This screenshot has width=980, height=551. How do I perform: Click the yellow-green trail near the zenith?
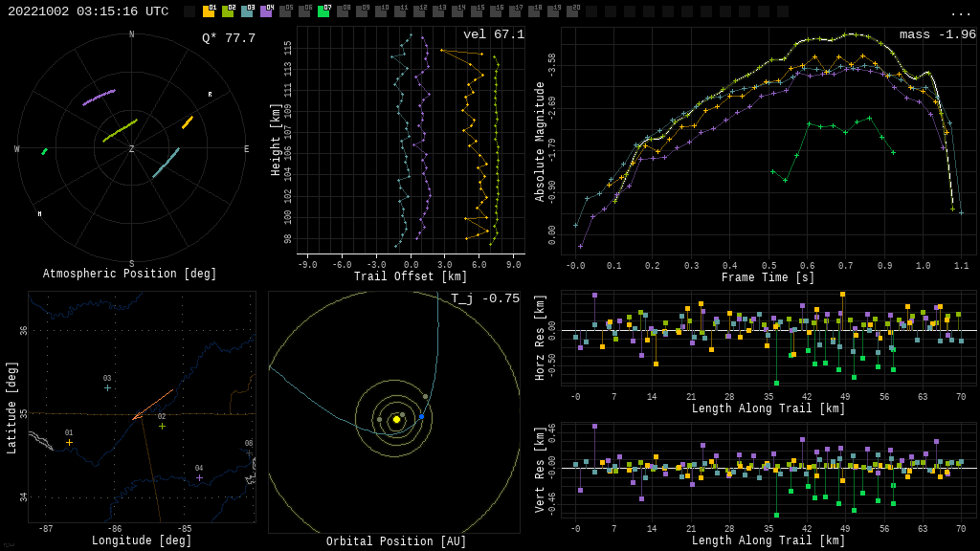(120, 130)
